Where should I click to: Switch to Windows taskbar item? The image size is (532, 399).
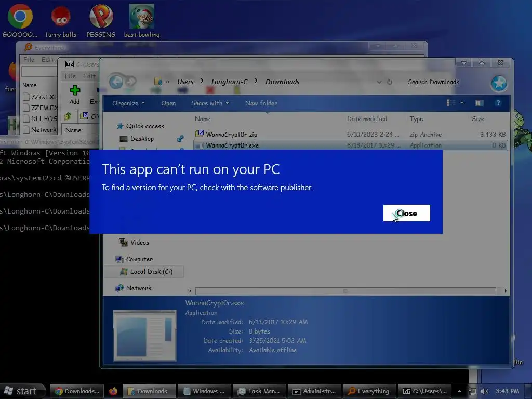[205, 391]
